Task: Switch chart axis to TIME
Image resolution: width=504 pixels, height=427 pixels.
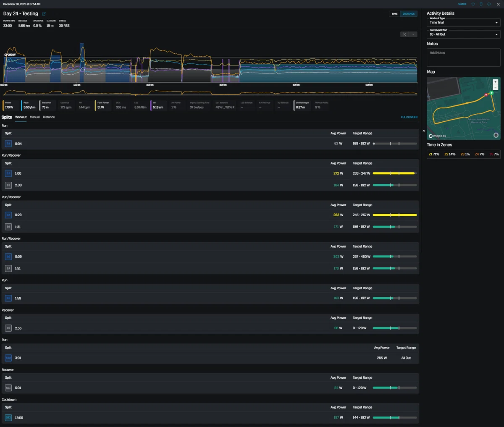Action: (x=394, y=14)
